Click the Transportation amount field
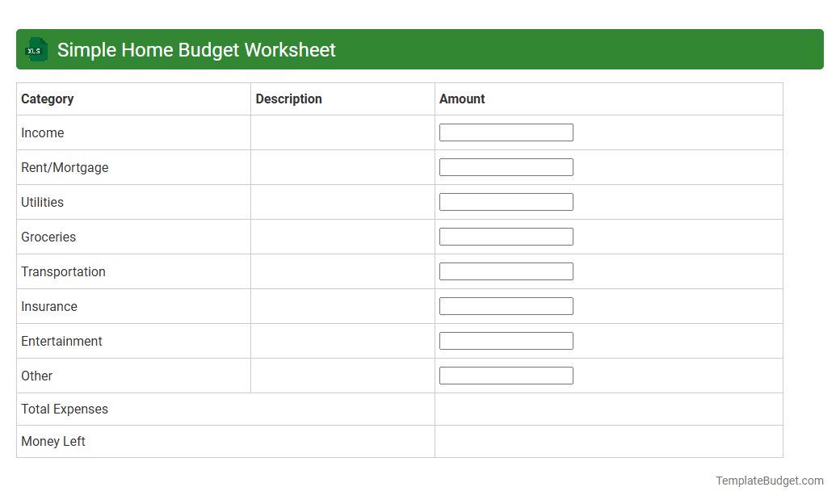 [506, 271]
